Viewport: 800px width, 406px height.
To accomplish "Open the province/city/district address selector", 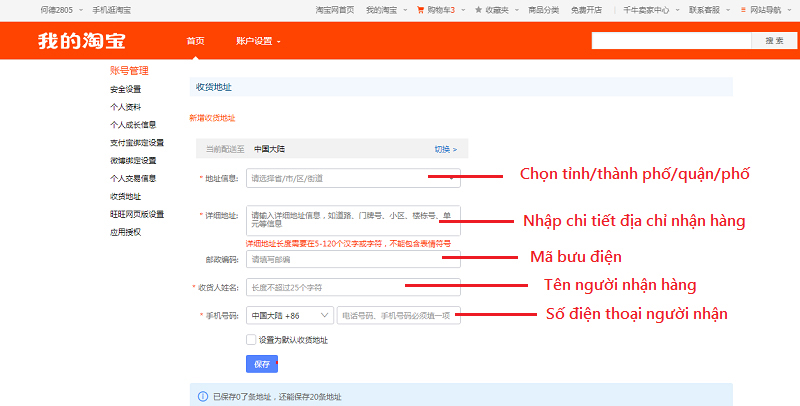I will click(x=353, y=179).
